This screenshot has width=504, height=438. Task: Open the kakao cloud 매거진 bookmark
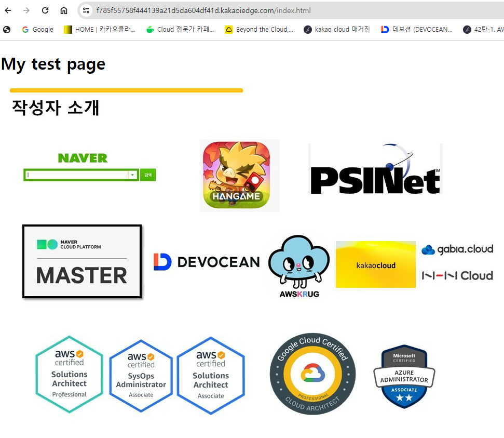337,30
